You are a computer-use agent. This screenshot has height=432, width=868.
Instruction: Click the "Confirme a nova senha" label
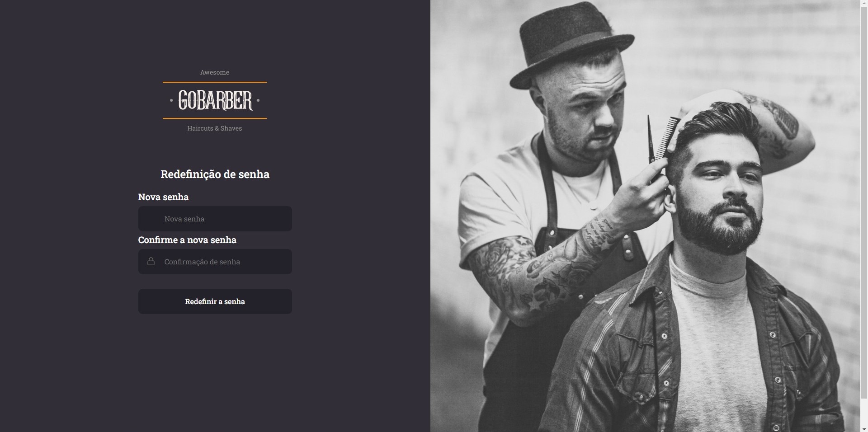pos(187,240)
